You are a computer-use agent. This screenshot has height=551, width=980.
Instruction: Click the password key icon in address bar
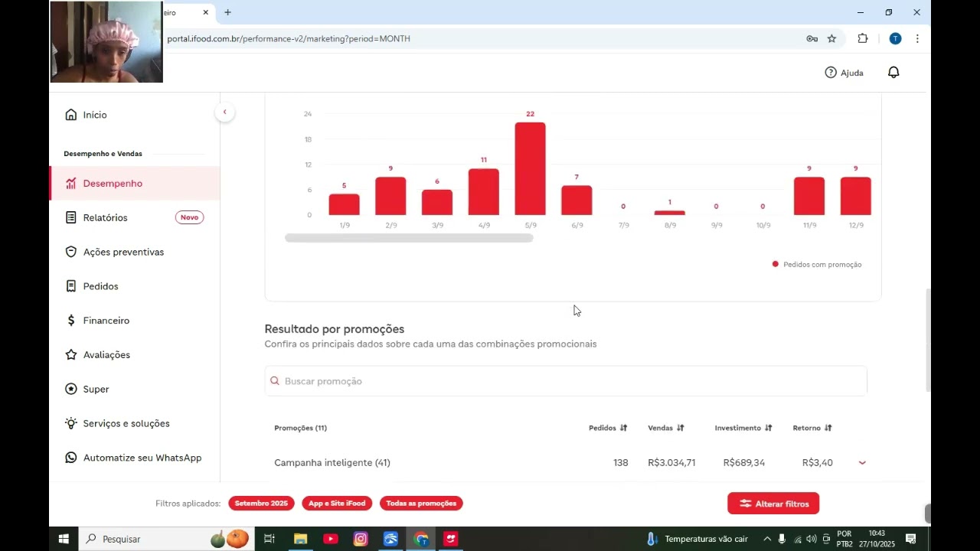[812, 38]
